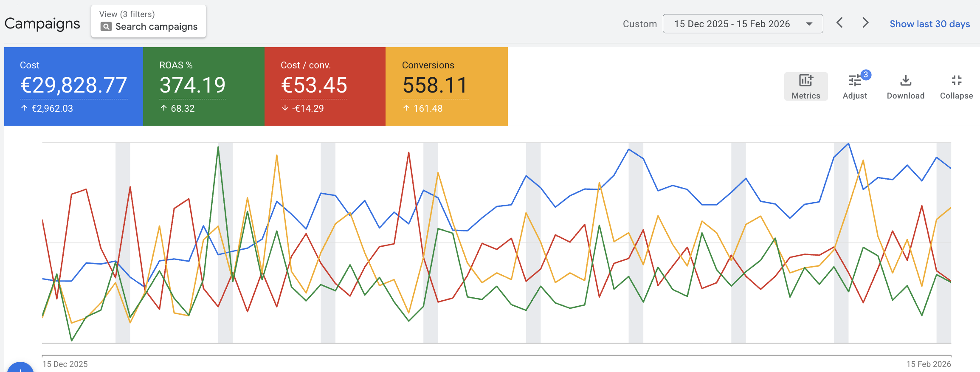Screen dimensions: 980x372
Task: Change the Cost / conv. scorecard metric
Action: (314, 86)
